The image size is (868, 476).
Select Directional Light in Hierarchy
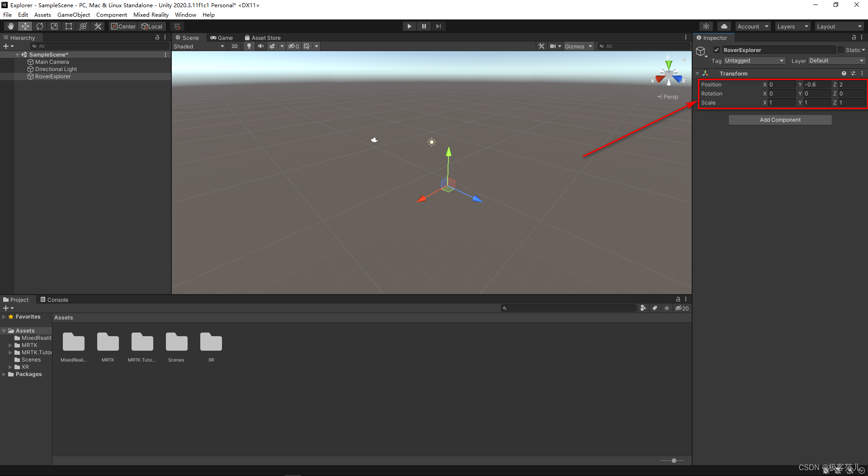[56, 69]
